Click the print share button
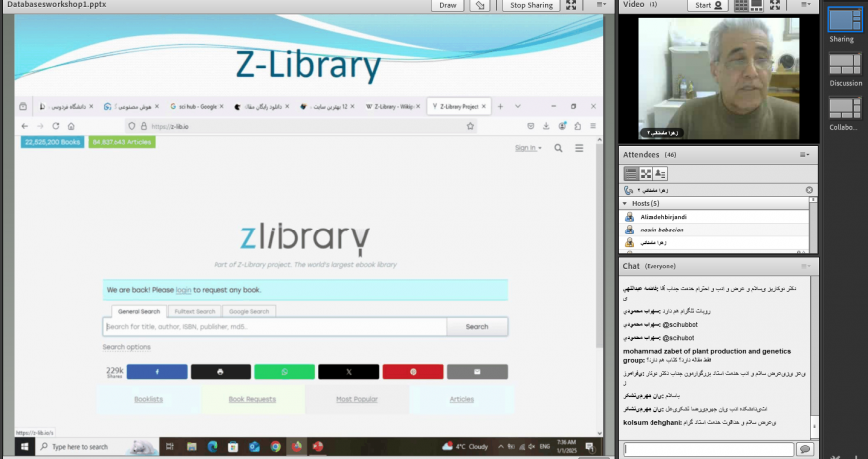Image resolution: width=868 pixels, height=459 pixels. (x=220, y=372)
